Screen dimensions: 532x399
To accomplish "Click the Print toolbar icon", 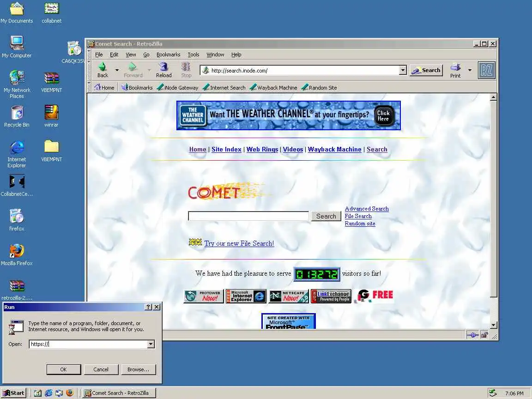I will click(x=455, y=70).
